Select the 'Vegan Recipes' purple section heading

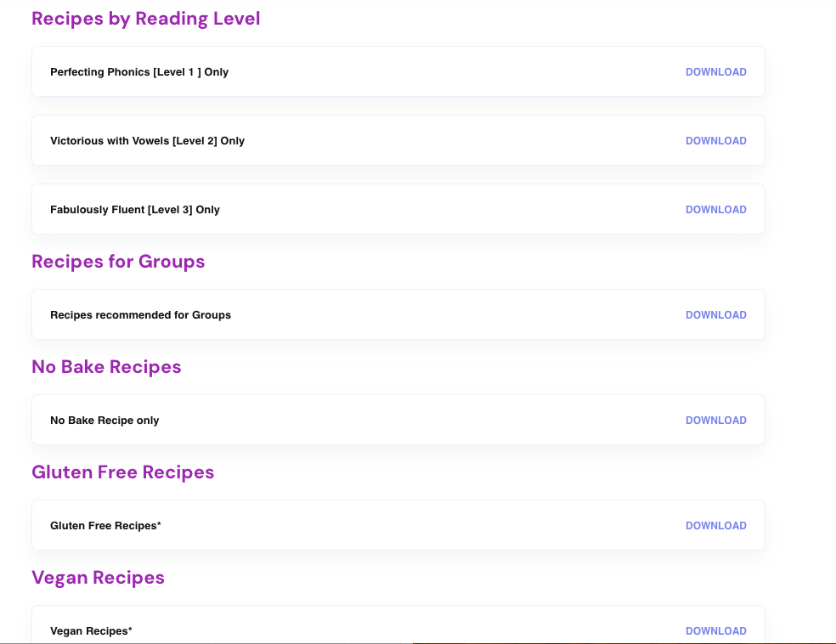coord(98,578)
